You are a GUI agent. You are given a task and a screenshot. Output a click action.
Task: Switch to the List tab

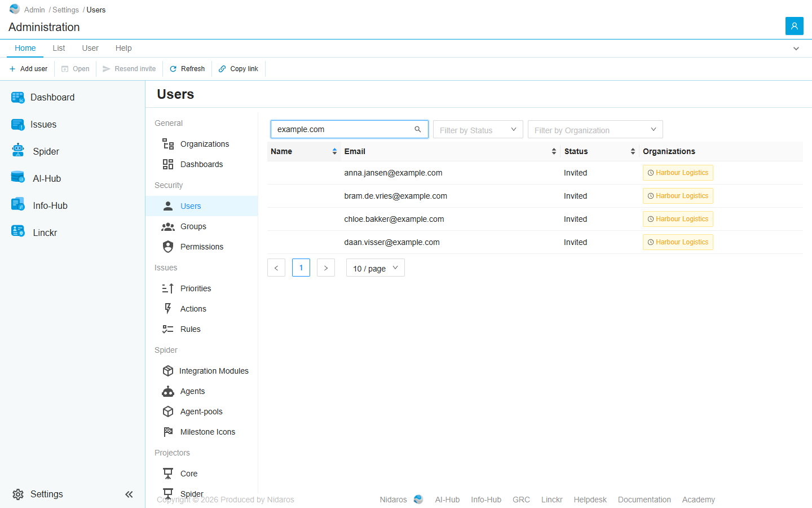point(59,48)
